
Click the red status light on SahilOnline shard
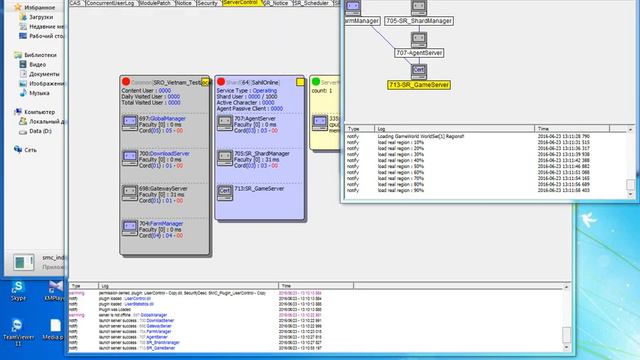tap(221, 82)
